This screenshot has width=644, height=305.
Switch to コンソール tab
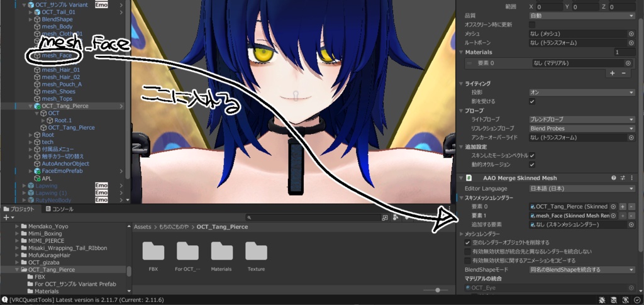[x=60, y=209]
